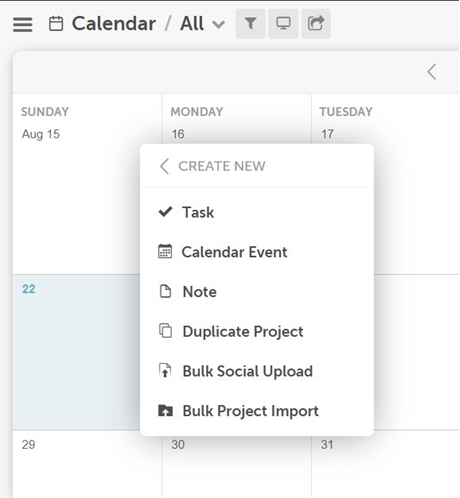
Task: Open the filter funnel tool
Action: point(250,24)
